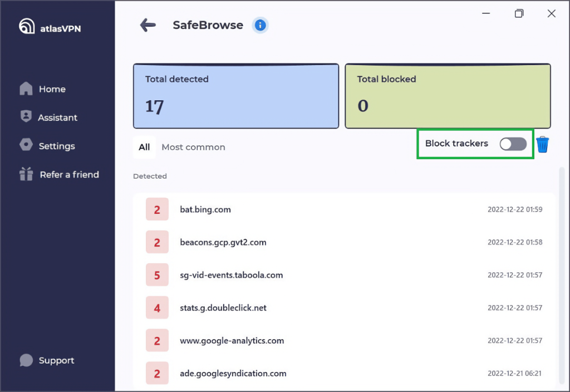Click the Home house icon
This screenshot has width=570, height=392.
(x=26, y=89)
